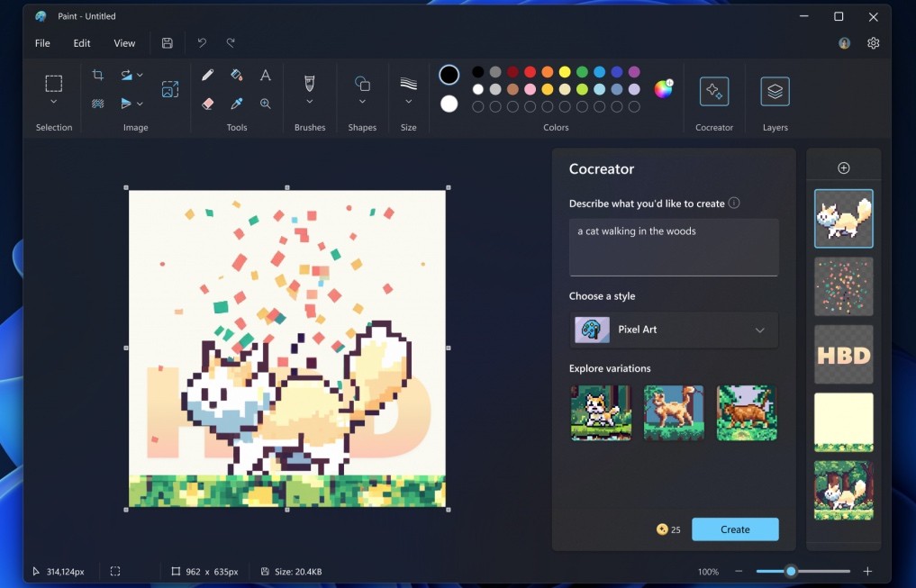The image size is (916, 588).
Task: Pick the Eraser tool
Action: [208, 104]
